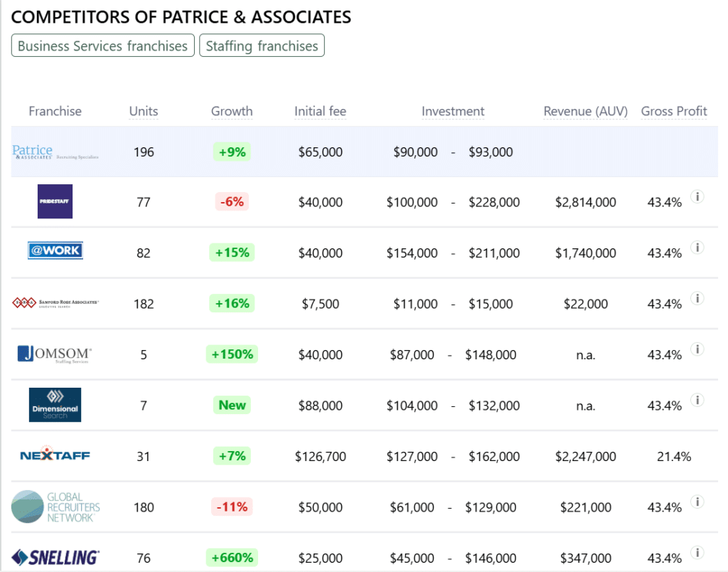The image size is (728, 572).
Task: Click the $7,500 initial fee
Action: click(x=321, y=304)
